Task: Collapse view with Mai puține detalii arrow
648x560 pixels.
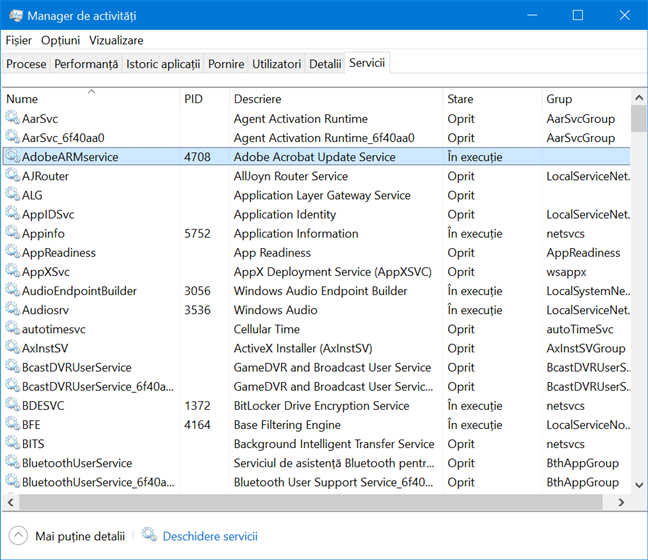Action: (x=18, y=536)
